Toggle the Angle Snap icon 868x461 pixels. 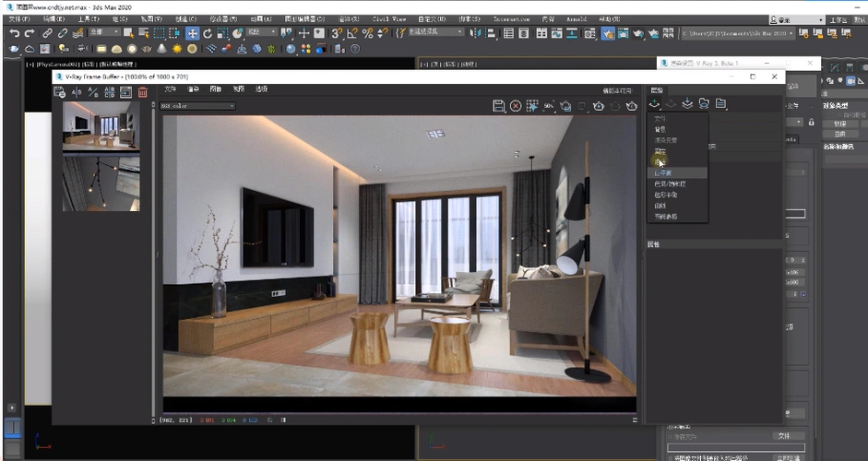pos(352,34)
